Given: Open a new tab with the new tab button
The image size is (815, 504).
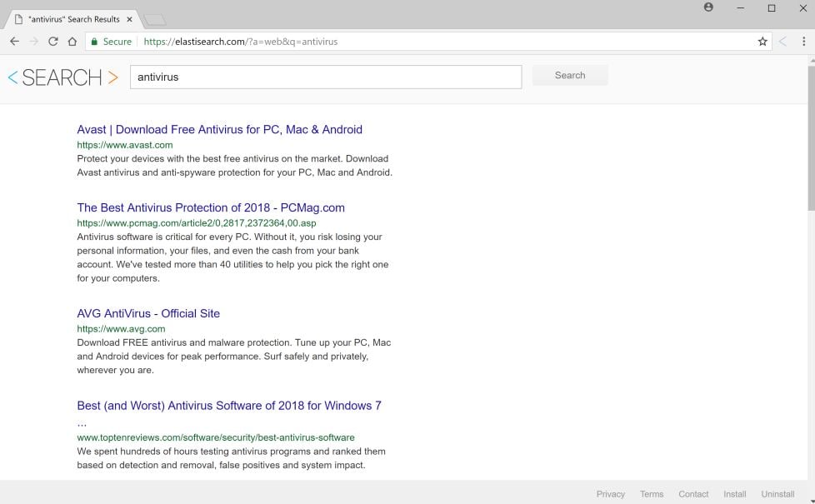Looking at the screenshot, I should coord(155,20).
